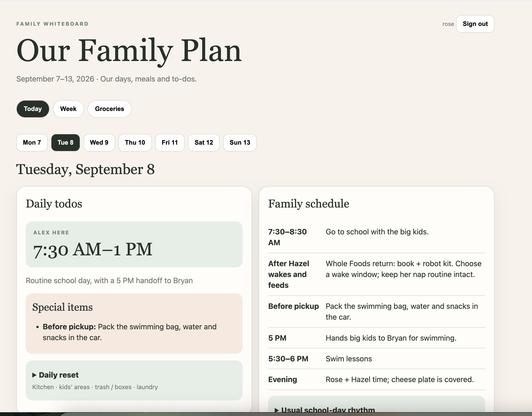Select day Wed 9
The height and width of the screenshot is (416, 532).
(x=99, y=143)
